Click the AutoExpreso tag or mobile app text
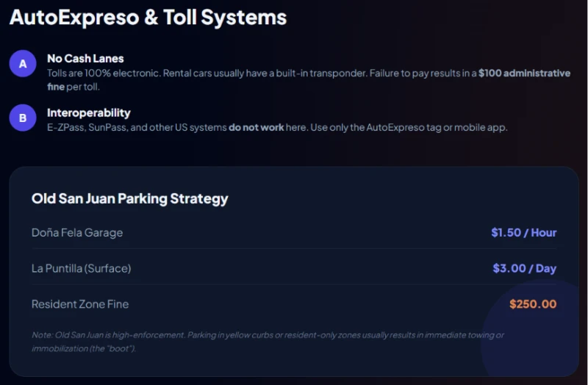This screenshot has width=588, height=385. coord(437,127)
